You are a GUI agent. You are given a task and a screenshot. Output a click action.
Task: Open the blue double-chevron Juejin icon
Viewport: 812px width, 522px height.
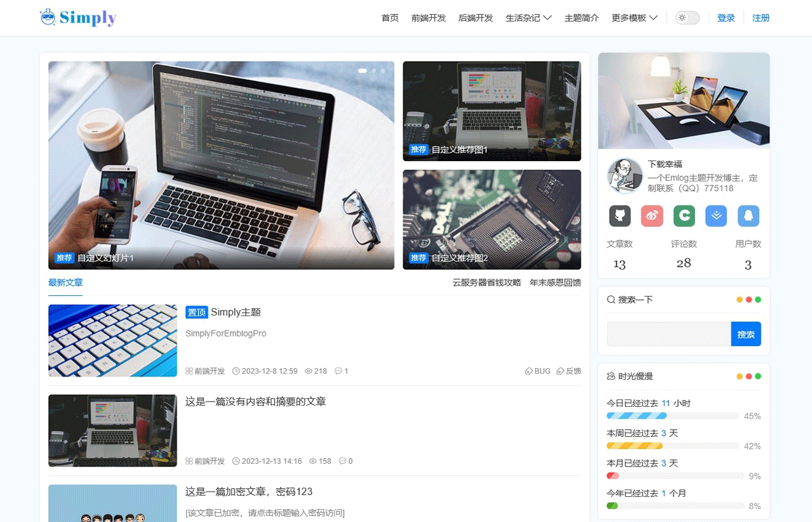point(716,216)
